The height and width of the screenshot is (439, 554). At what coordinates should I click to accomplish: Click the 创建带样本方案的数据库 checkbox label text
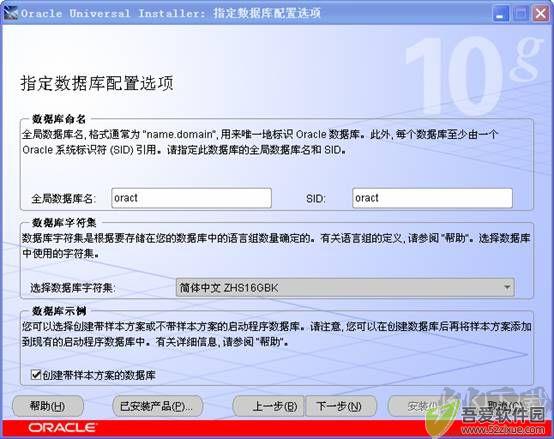click(99, 375)
